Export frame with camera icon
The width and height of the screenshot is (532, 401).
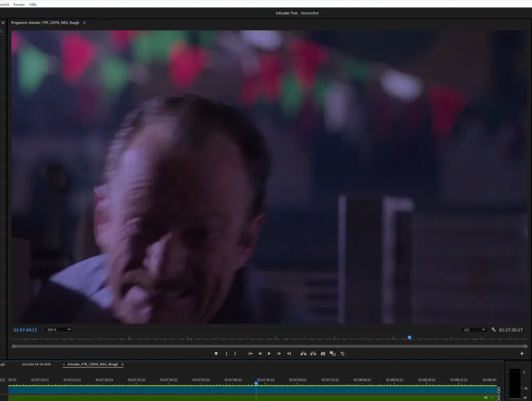coord(323,354)
